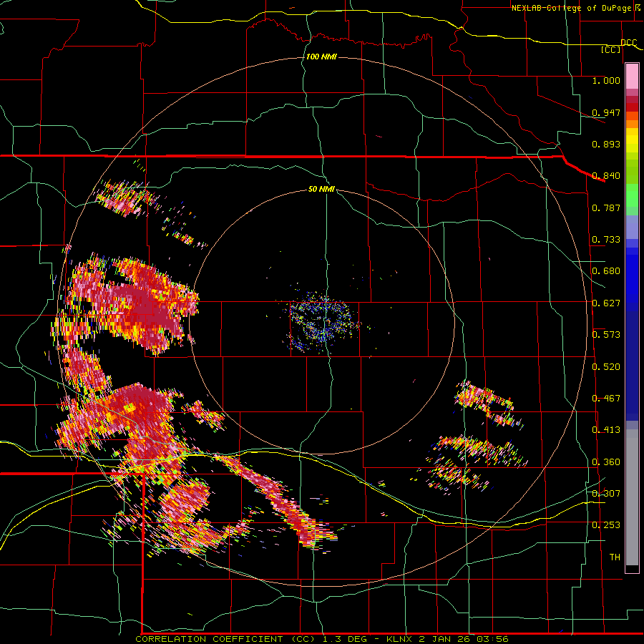
Task: Select the 0.360 scale value
Action: (x=606, y=462)
